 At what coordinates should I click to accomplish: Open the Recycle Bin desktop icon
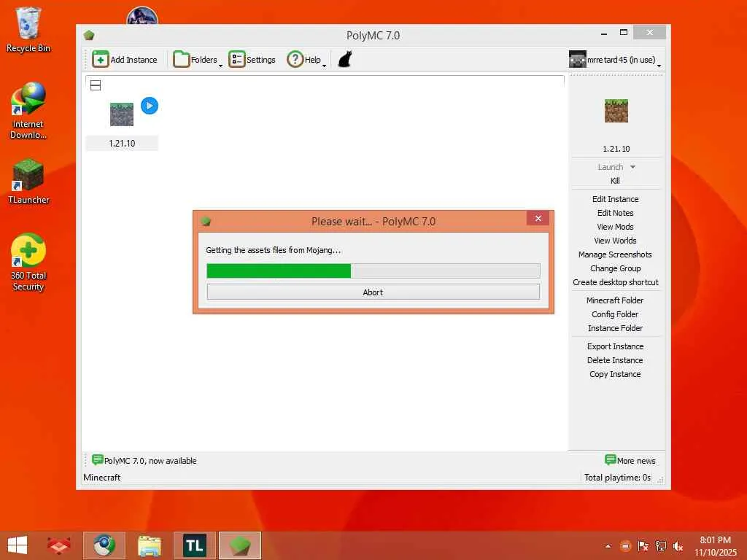(28, 29)
